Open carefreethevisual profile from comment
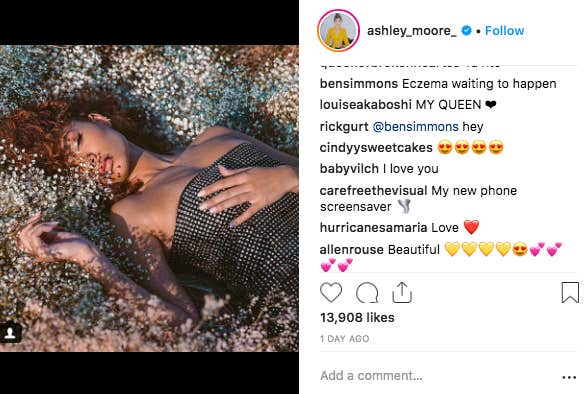 [374, 190]
